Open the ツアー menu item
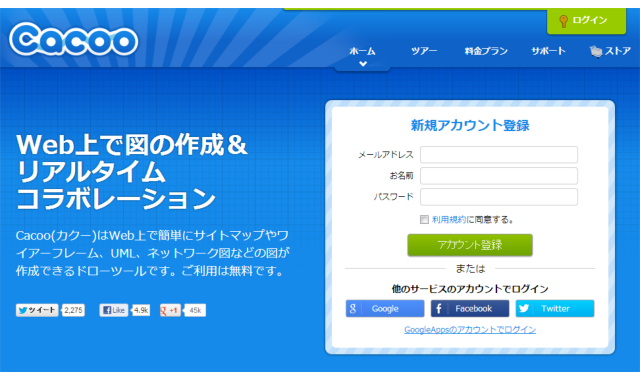The image size is (640, 380). [x=424, y=51]
